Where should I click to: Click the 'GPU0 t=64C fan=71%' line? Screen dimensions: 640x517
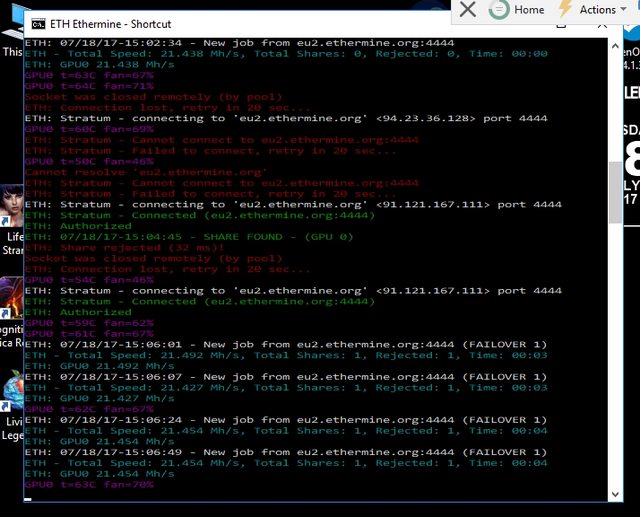click(x=89, y=86)
